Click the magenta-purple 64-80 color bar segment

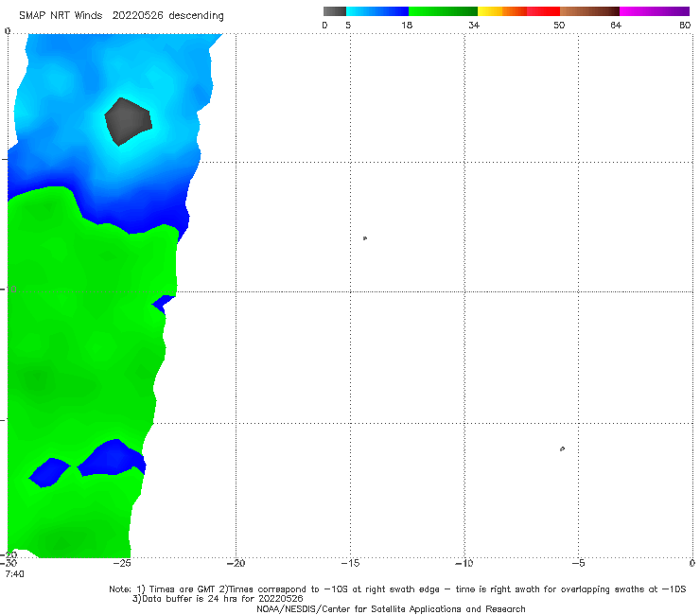click(655, 11)
